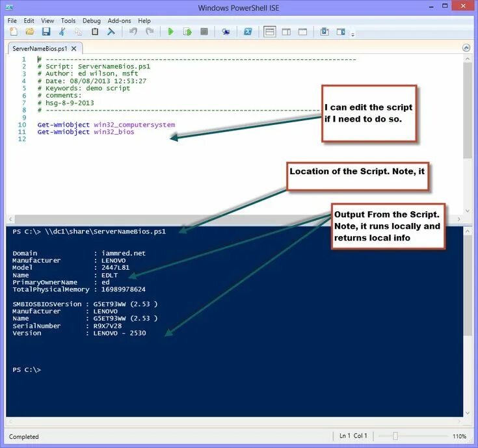This screenshot has width=478, height=448.
Task: Open the Edit menu
Action: coord(29,21)
